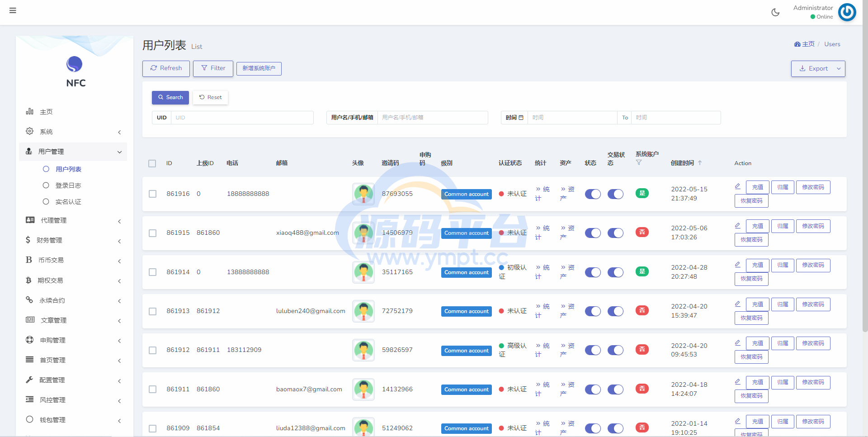The width and height of the screenshot is (868, 437).
Task: Toggle the 交易状态 switch for user 861915
Action: [615, 233]
